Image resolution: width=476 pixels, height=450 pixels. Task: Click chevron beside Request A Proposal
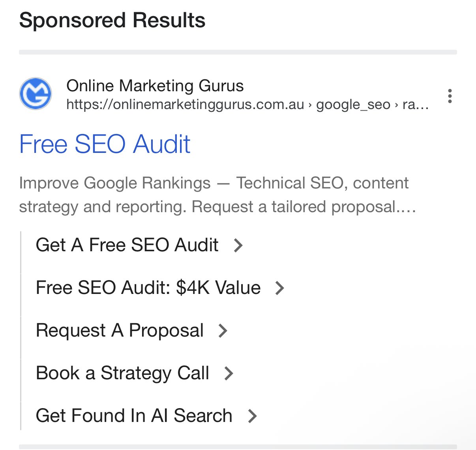point(223,331)
